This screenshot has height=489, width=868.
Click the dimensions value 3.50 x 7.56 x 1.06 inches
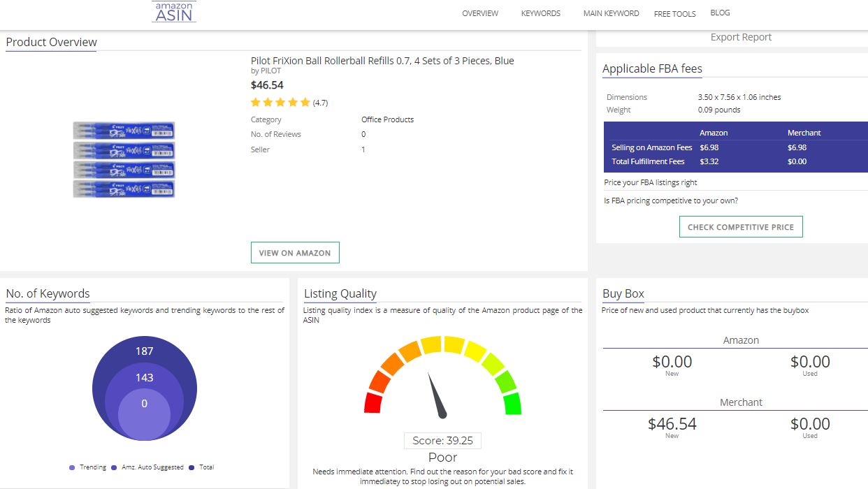739,97
